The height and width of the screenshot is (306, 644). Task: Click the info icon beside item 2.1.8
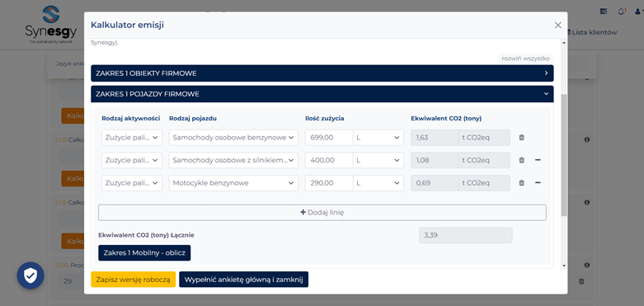point(587,139)
